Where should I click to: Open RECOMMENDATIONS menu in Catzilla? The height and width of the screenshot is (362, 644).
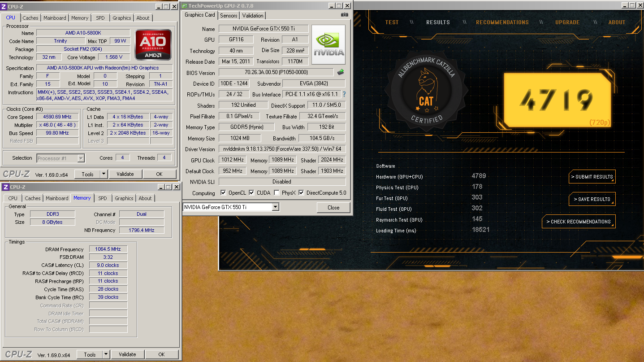(502, 22)
